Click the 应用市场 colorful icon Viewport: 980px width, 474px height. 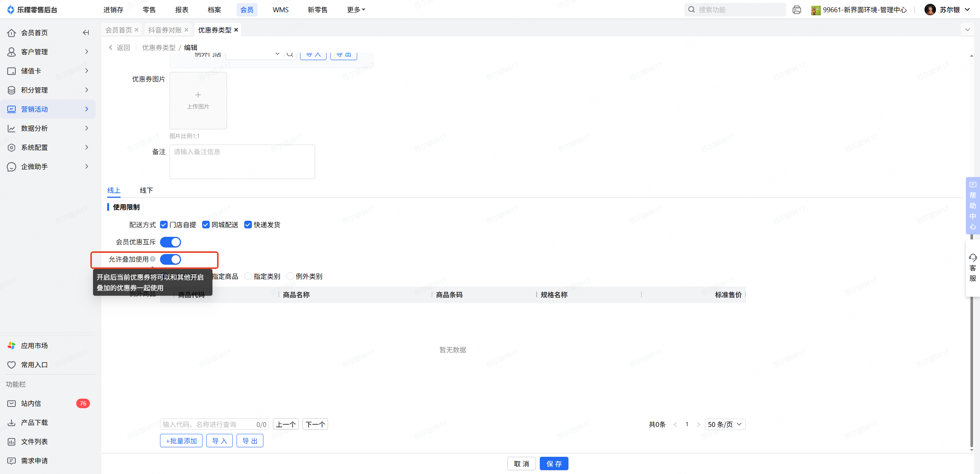(11, 345)
